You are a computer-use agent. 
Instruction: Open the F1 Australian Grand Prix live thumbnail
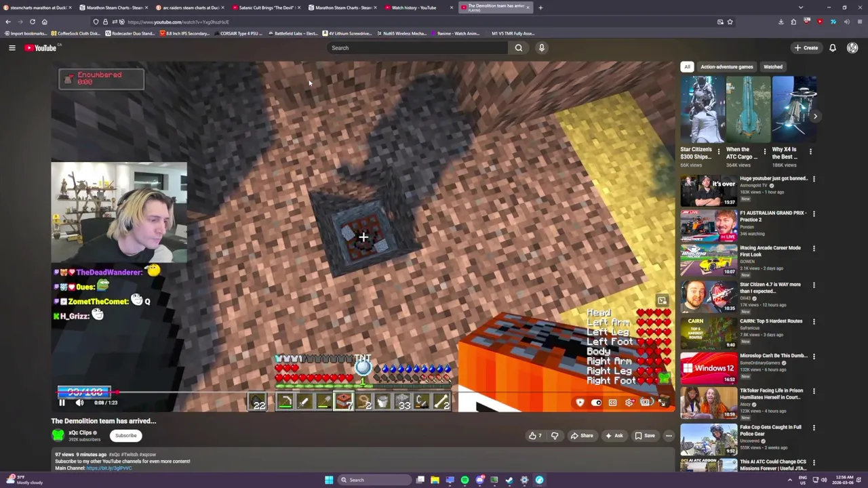pyautogui.click(x=709, y=226)
